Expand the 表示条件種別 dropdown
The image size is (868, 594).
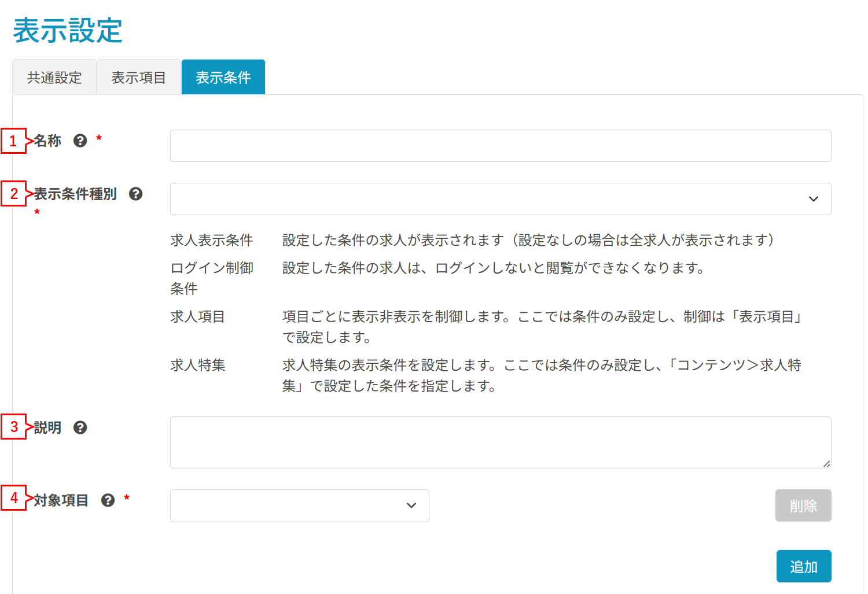500,199
